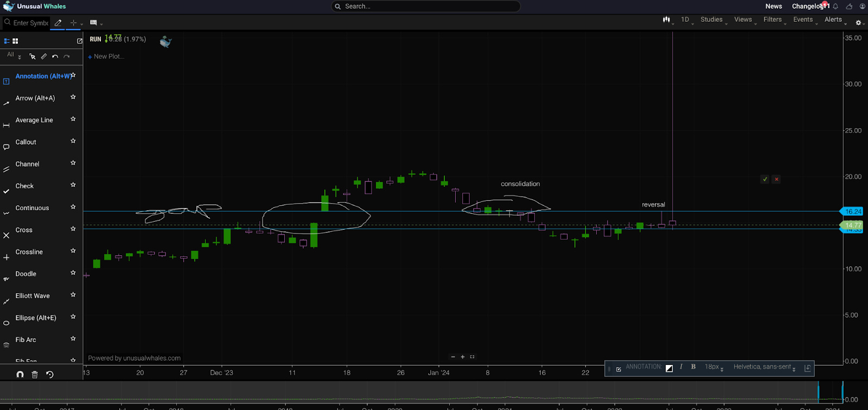The image size is (868, 410).
Task: Pick the Channel drawing tool
Action: 27,164
